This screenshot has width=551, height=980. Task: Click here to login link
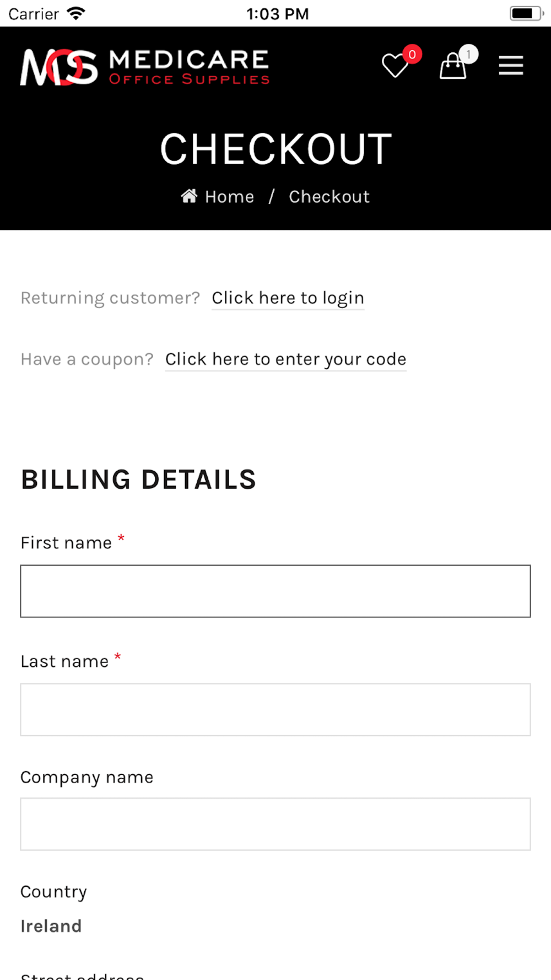(x=288, y=298)
